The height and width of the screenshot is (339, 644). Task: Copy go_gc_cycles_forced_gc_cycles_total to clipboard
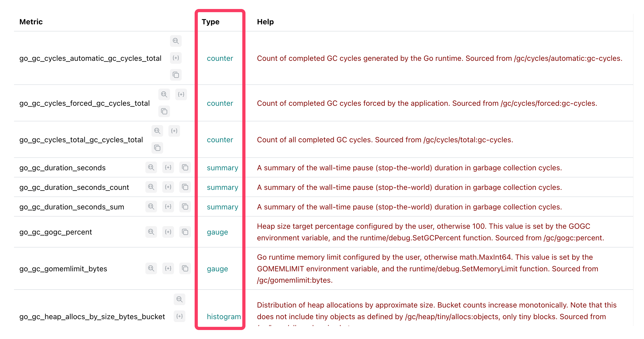tap(164, 111)
